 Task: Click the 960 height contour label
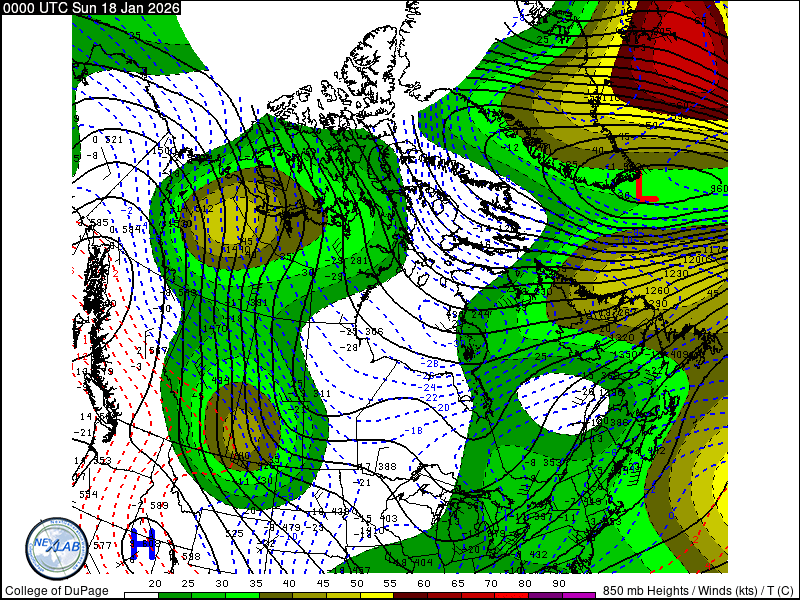point(719,189)
